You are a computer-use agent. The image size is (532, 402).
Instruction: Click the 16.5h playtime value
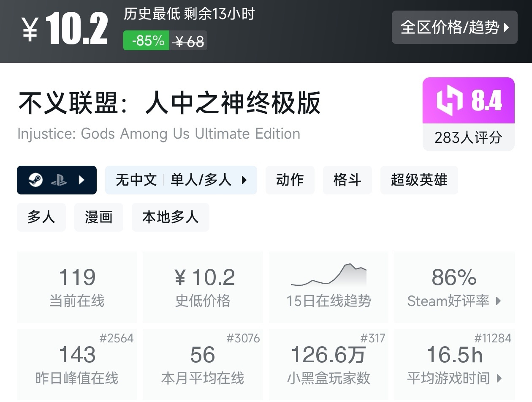[x=454, y=355]
